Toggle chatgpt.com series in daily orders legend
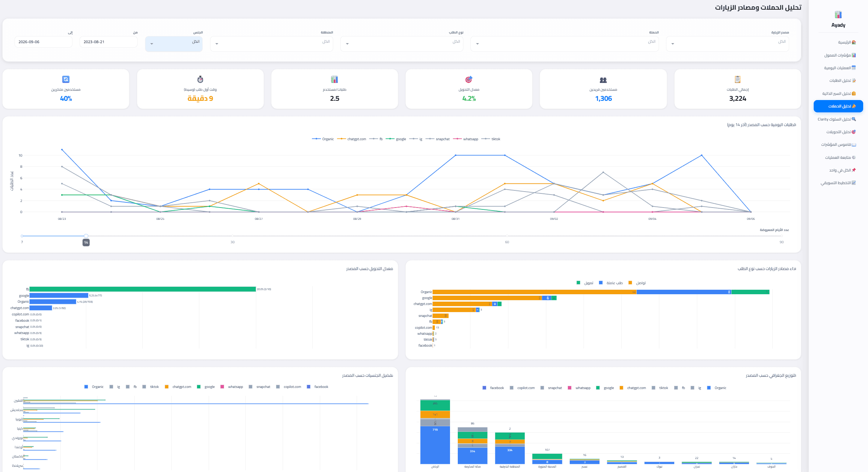Screen dimensions: 868x472 [351, 139]
